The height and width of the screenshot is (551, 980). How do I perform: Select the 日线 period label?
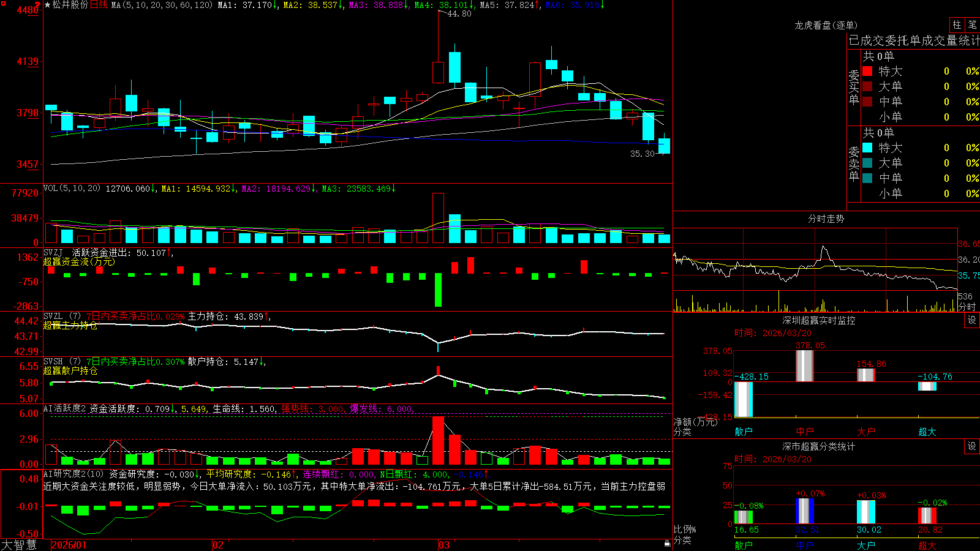[99, 5]
